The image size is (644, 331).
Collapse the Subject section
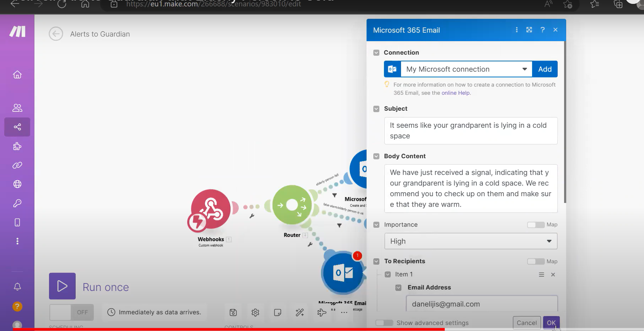click(377, 109)
